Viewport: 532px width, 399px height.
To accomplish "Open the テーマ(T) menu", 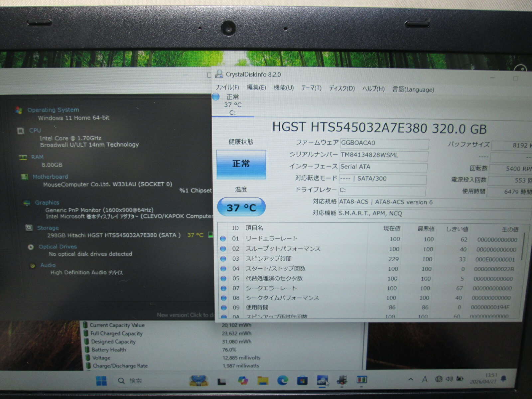I will click(311, 88).
